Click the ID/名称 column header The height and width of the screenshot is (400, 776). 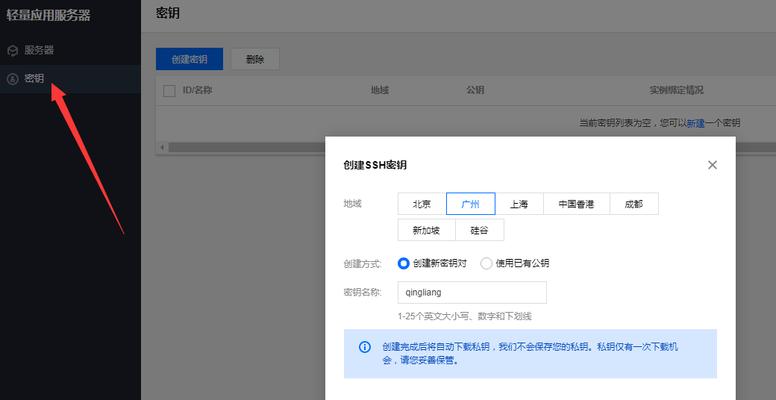pyautogui.click(x=197, y=91)
